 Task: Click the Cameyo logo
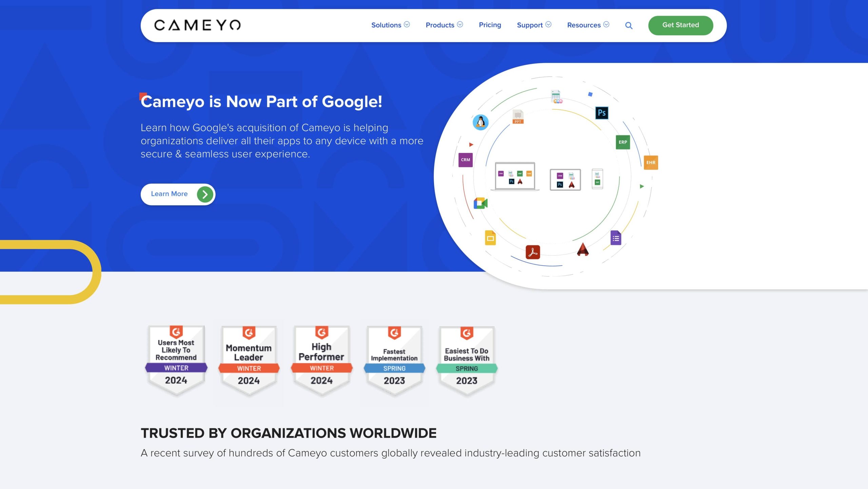coord(197,25)
